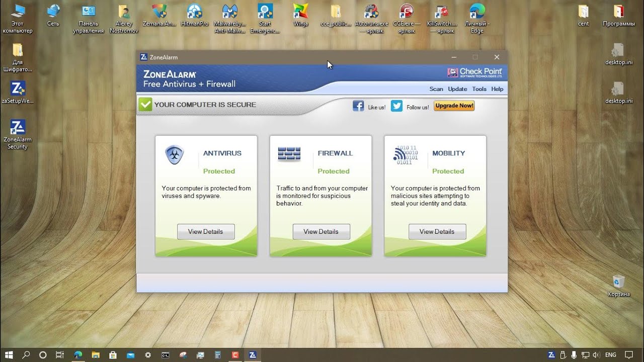The width and height of the screenshot is (644, 362).
Task: Select the Программы folder desktop icon
Action: click(619, 16)
